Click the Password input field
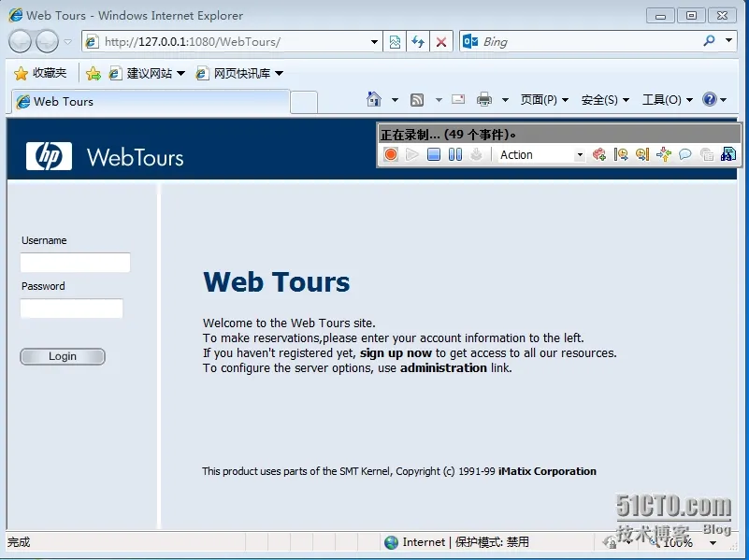The image size is (749, 560). click(x=72, y=309)
